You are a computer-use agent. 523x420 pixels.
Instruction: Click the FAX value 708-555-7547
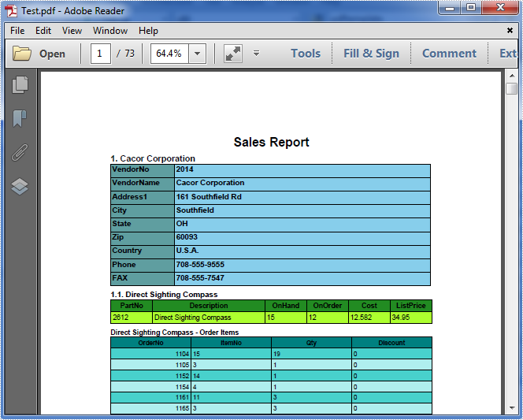200,277
